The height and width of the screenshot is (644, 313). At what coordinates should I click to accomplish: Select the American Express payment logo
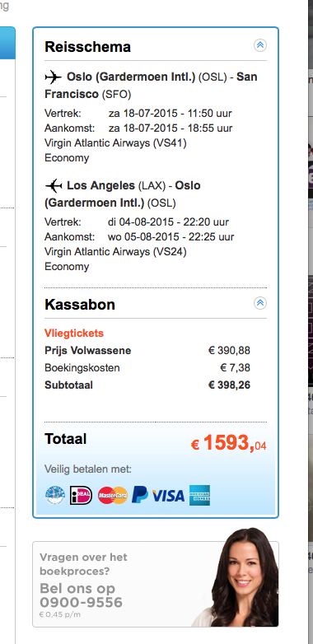tap(199, 495)
